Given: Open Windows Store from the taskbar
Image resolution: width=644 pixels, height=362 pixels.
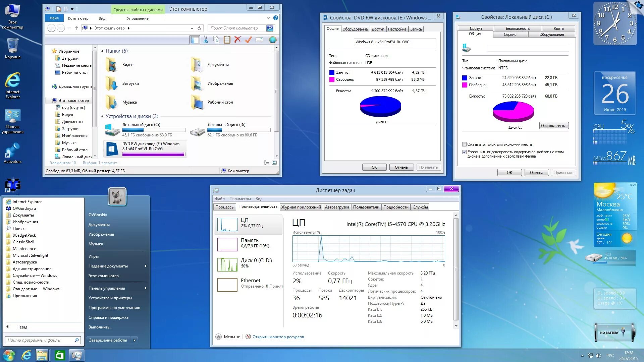Looking at the screenshot, I should [x=59, y=355].
